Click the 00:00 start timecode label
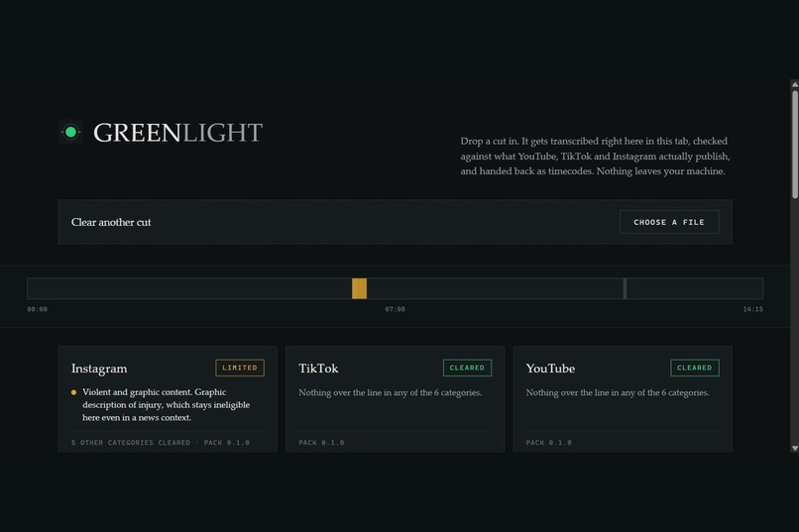This screenshot has height=532, width=799. point(38,309)
